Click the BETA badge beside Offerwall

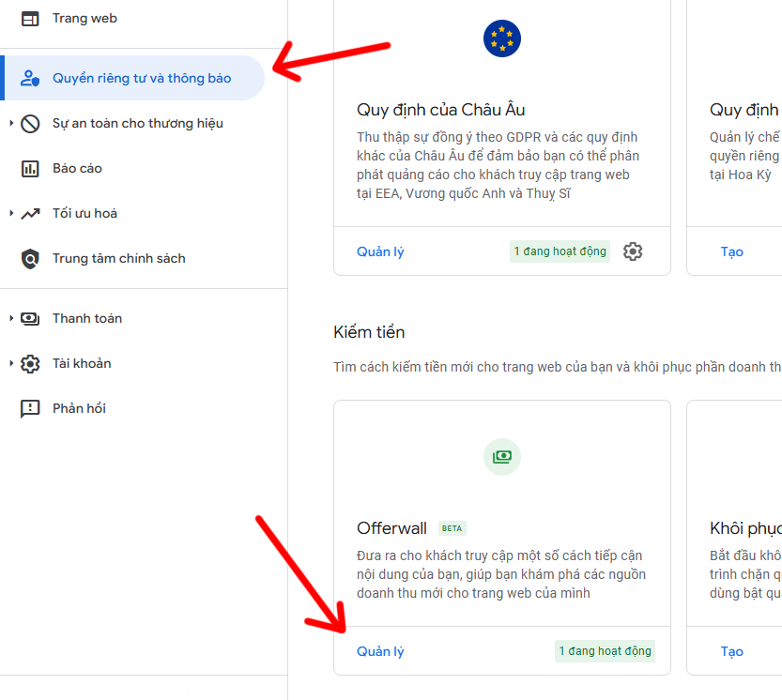pyautogui.click(x=452, y=528)
